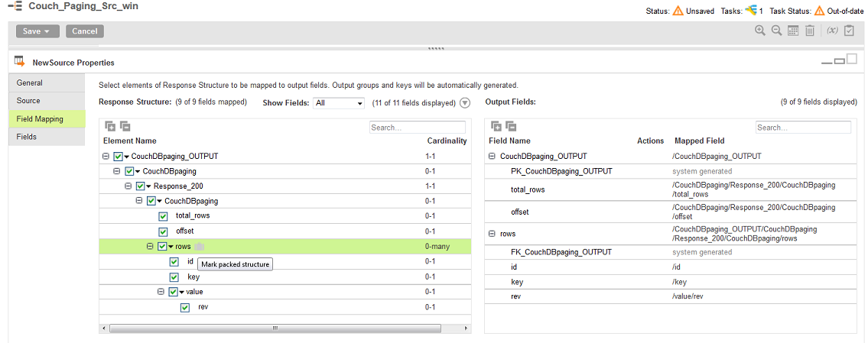Click the Cancel button
The height and width of the screenshot is (343, 868).
tap(85, 31)
